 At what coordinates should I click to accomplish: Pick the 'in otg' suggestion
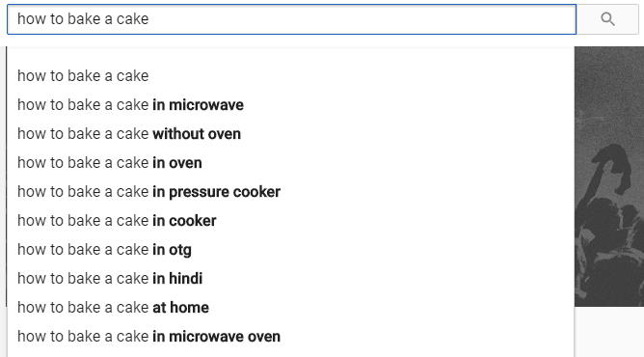(290, 249)
